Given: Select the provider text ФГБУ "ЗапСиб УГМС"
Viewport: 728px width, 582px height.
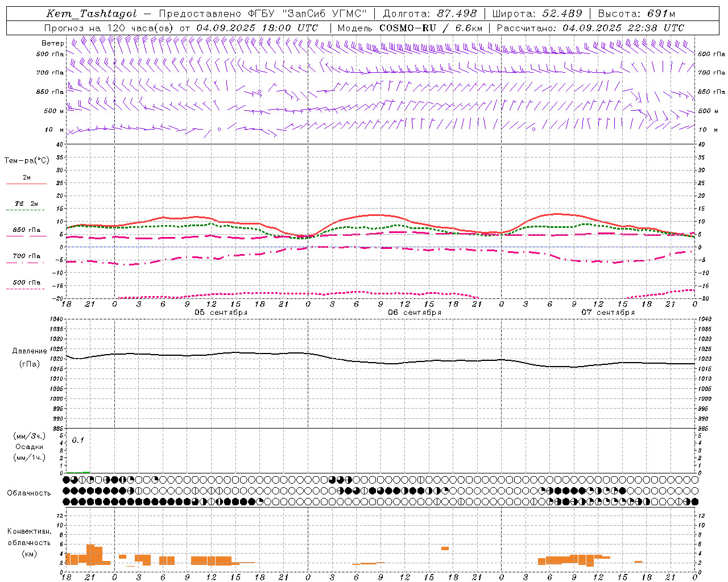Looking at the screenshot, I should (x=308, y=14).
